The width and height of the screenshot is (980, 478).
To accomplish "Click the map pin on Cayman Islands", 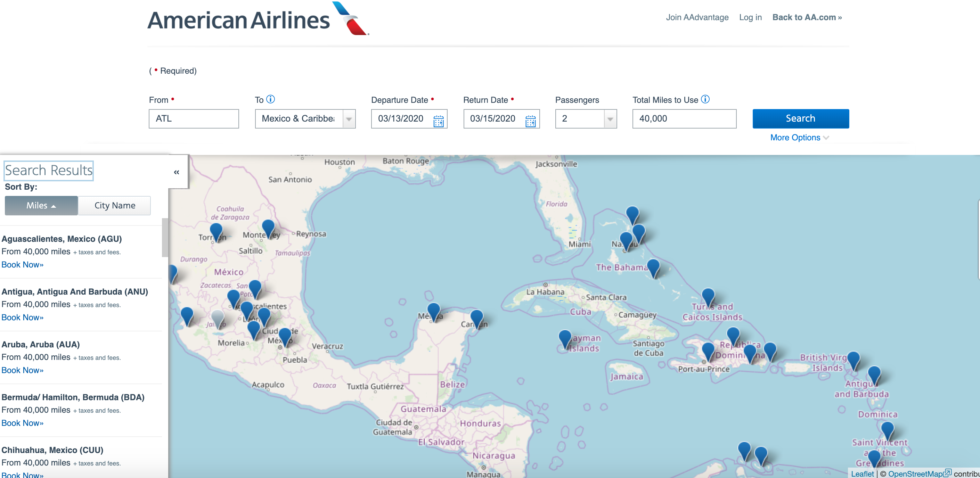I will (x=565, y=338).
